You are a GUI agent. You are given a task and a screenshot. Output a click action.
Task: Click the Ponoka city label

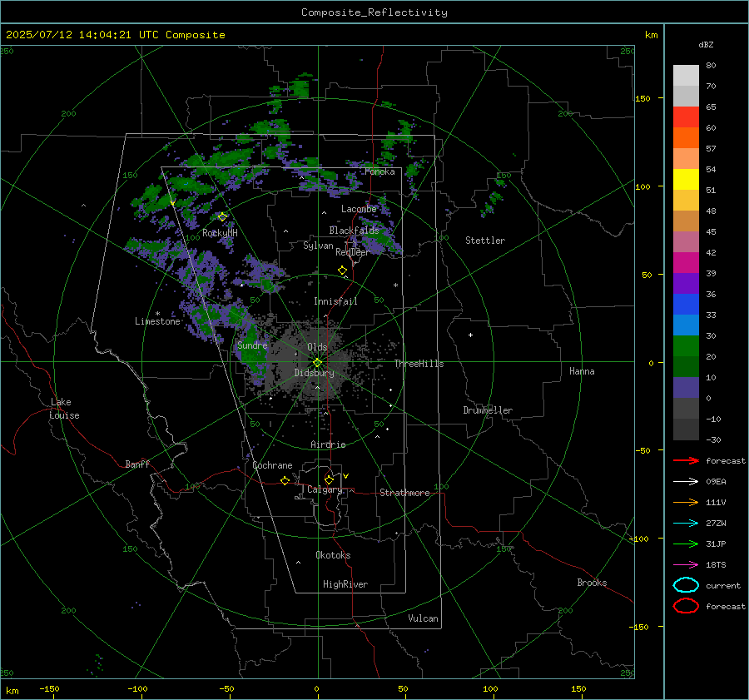tap(379, 171)
